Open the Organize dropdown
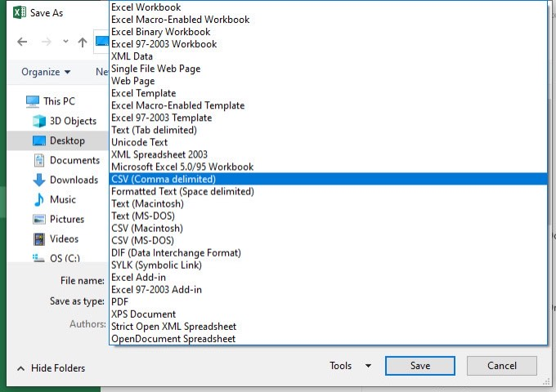The width and height of the screenshot is (556, 392). coord(46,72)
